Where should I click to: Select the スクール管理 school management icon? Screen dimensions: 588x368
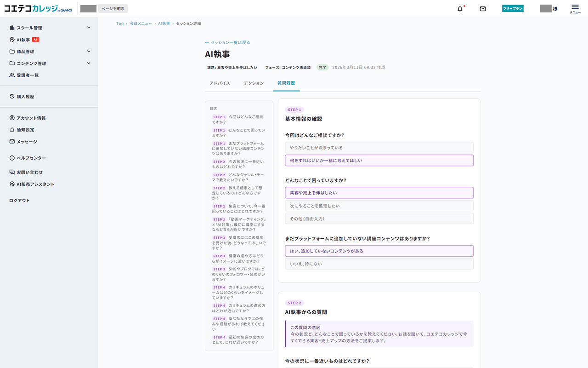point(11,27)
